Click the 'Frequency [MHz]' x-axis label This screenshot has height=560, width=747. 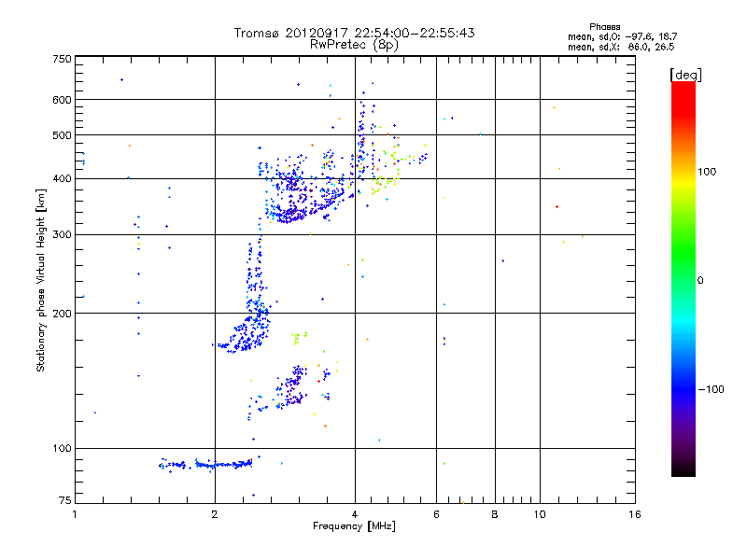pyautogui.click(x=354, y=526)
